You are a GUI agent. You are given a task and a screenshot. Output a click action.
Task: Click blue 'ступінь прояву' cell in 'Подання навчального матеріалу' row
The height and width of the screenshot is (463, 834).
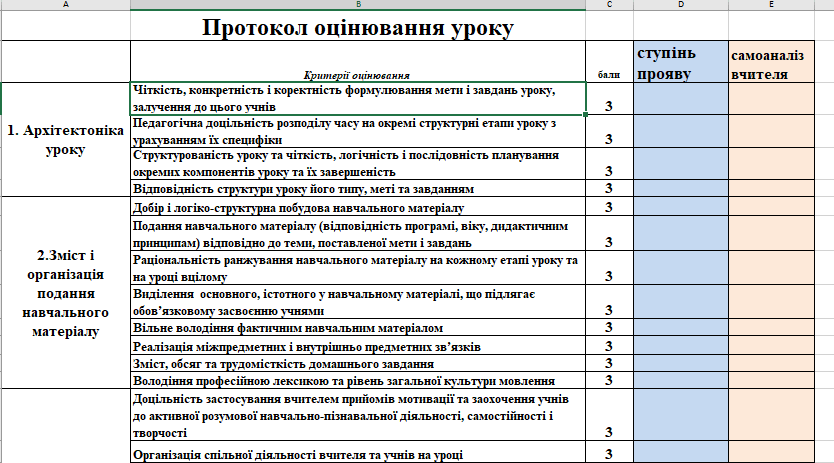pos(681,233)
